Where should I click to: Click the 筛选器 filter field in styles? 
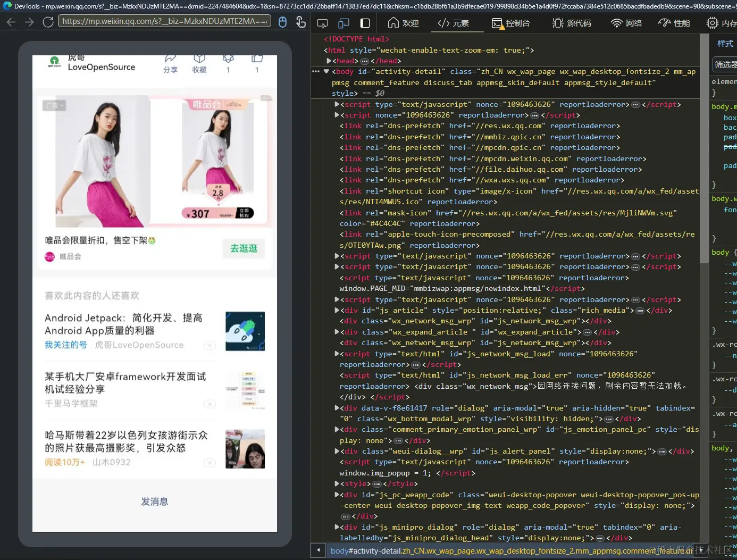725,64
